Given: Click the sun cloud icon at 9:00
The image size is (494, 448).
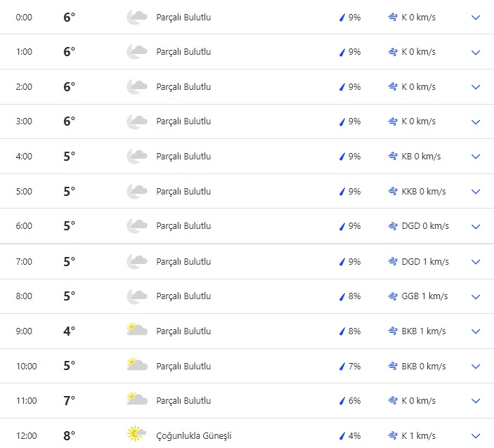Looking at the screenshot, I should point(136,330).
